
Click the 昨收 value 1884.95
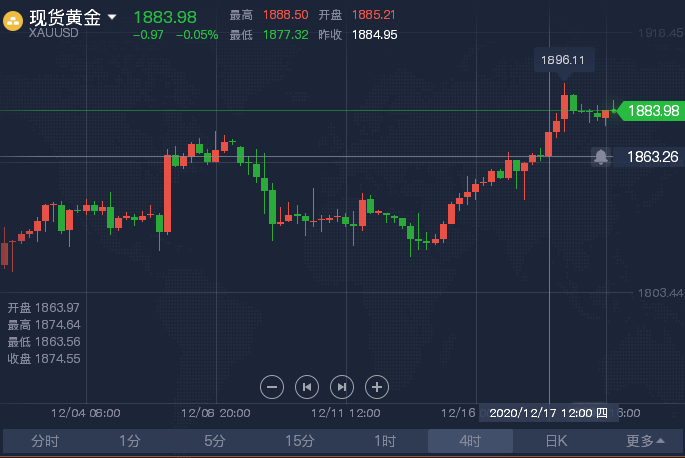pos(374,35)
